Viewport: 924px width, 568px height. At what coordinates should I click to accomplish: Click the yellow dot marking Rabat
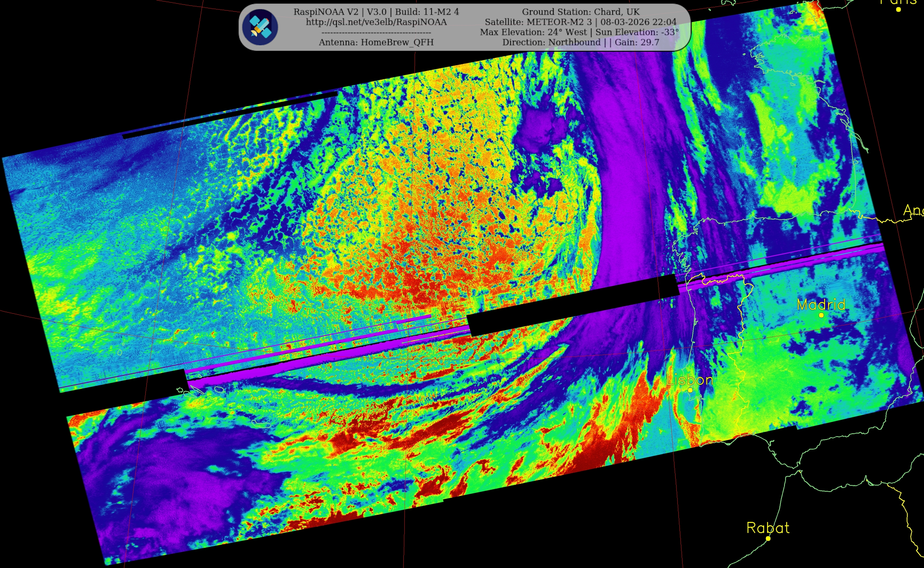pos(768,538)
